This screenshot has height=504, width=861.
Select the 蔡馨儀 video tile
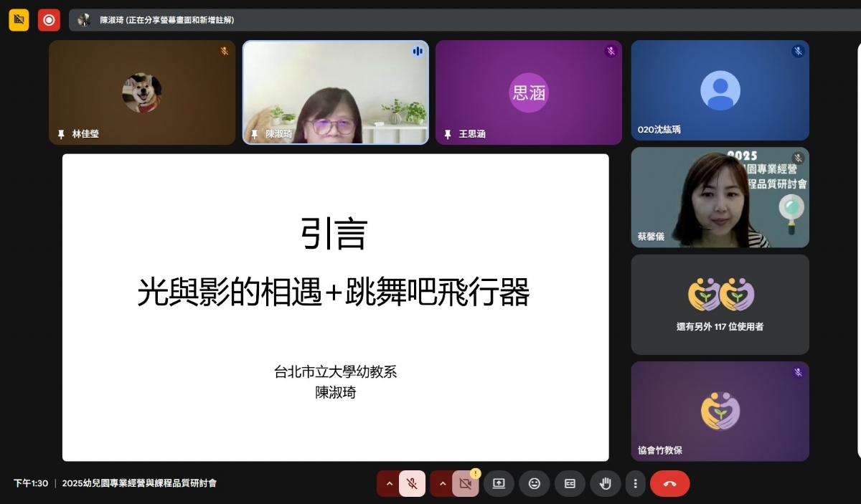click(720, 198)
